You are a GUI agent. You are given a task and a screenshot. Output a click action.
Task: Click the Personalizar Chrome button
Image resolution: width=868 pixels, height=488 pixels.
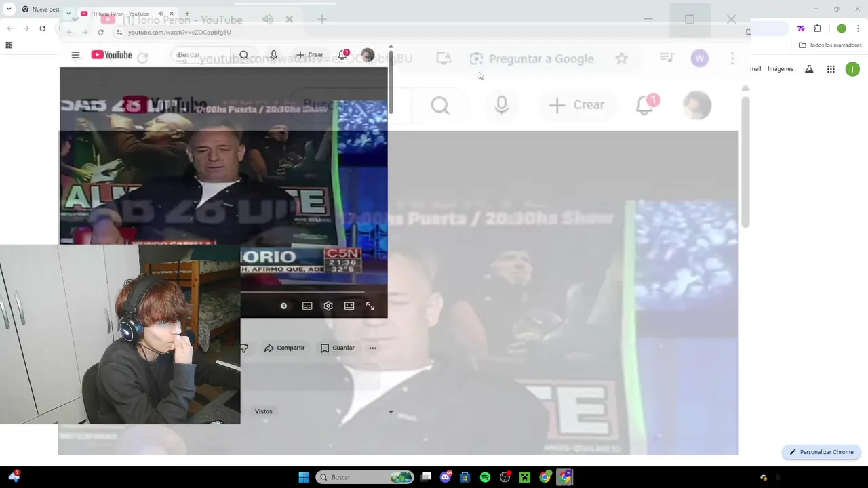click(x=821, y=452)
